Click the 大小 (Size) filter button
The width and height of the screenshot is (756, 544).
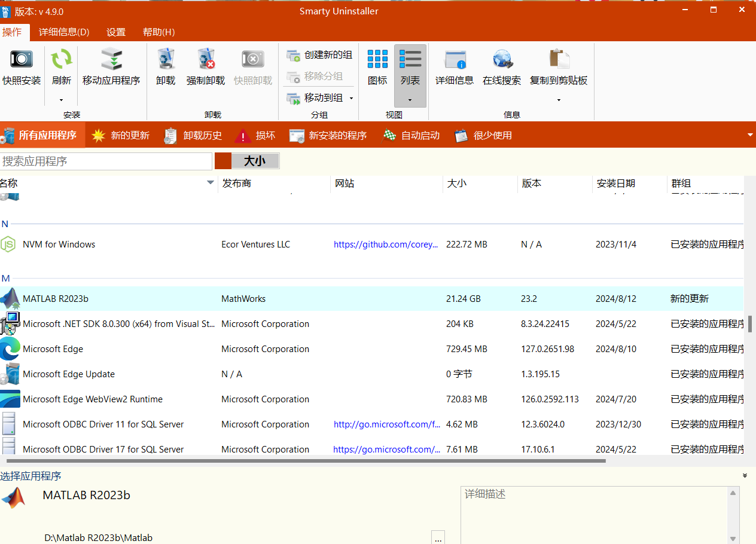tap(255, 160)
